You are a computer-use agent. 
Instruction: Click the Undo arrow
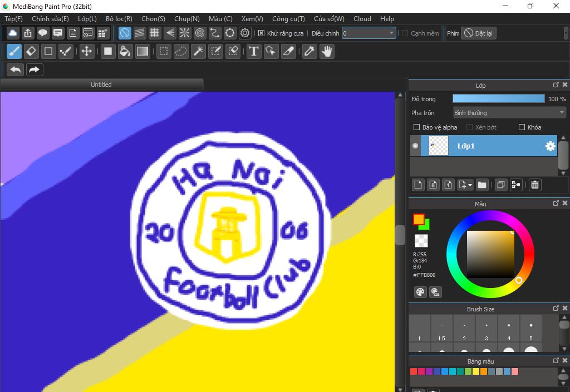click(15, 70)
